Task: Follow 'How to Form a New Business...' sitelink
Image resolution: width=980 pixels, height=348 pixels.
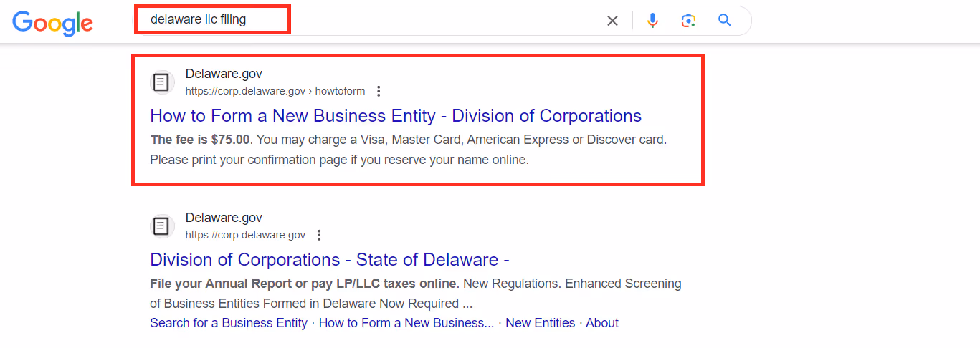Action: (406, 323)
